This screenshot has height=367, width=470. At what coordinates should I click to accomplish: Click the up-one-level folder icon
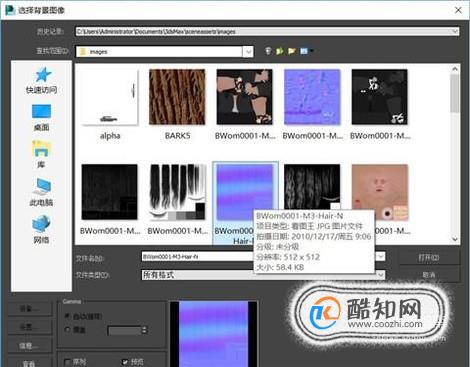click(x=280, y=51)
